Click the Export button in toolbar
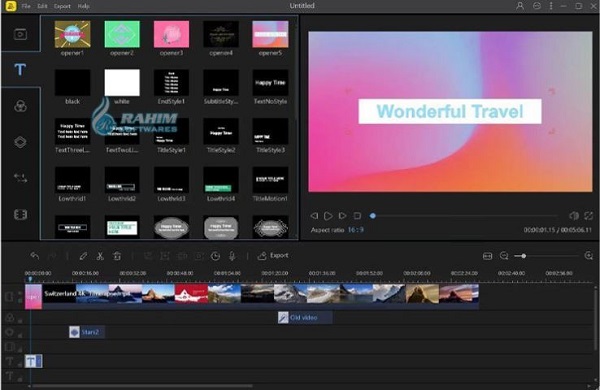The height and width of the screenshot is (390, 600). pyautogui.click(x=273, y=256)
